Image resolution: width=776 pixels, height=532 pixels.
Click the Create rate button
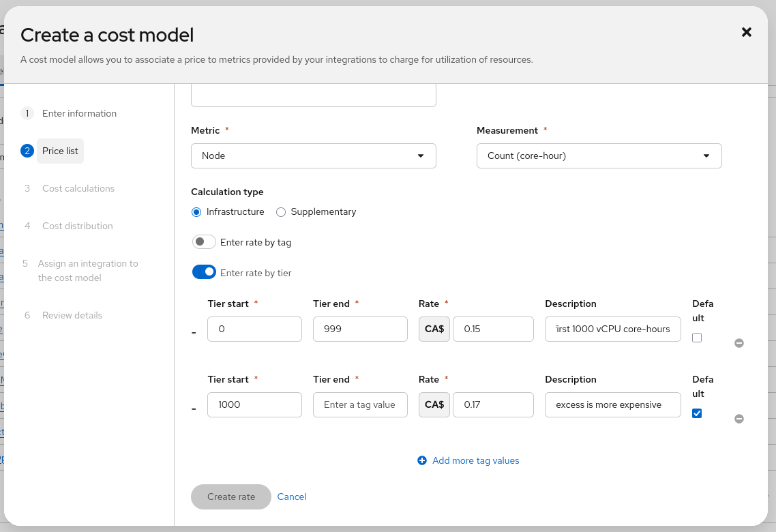[x=231, y=497]
